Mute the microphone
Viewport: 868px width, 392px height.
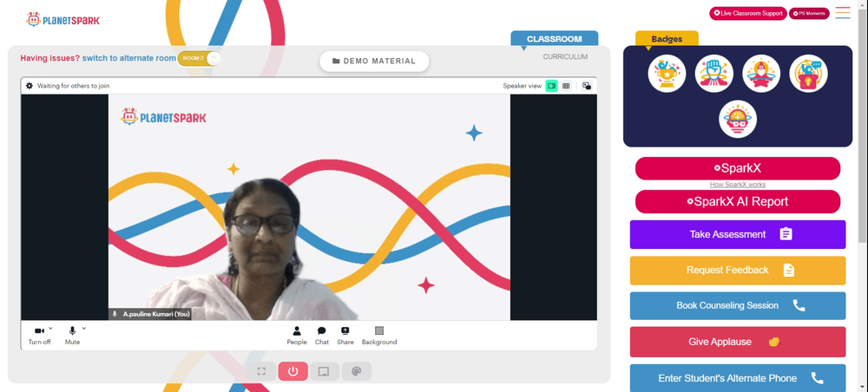[x=72, y=335]
